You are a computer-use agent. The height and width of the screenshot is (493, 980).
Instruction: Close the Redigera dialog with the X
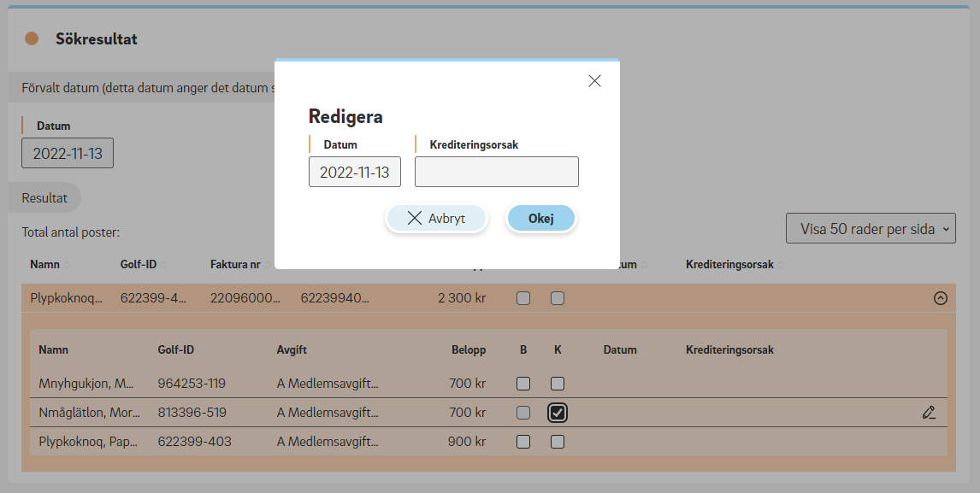pyautogui.click(x=595, y=81)
